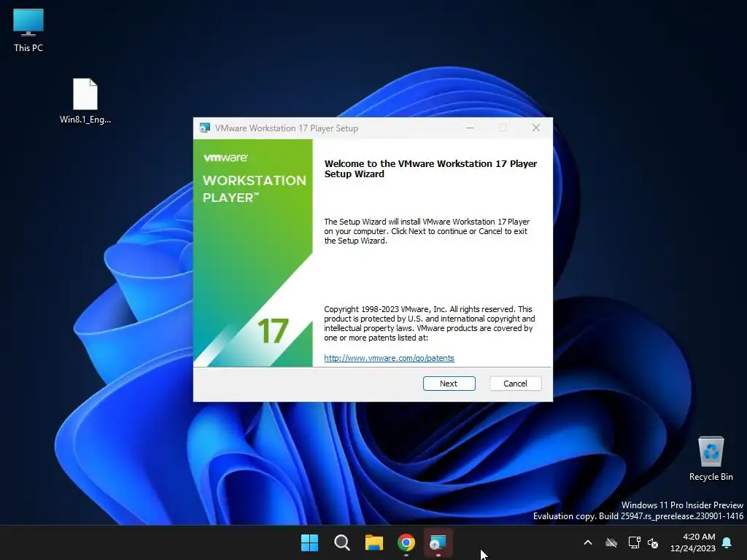This screenshot has width=747, height=560.
Task: Cancel the VMware Player setup
Action: coord(516,384)
